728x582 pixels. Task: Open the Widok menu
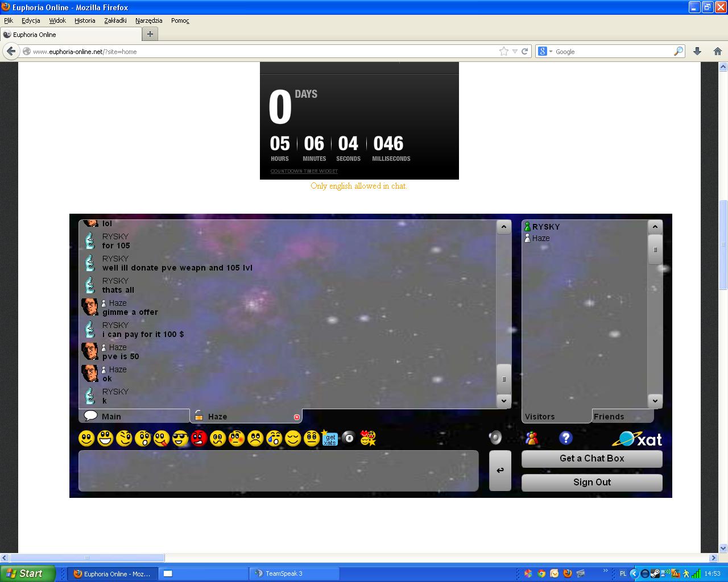[x=57, y=20]
